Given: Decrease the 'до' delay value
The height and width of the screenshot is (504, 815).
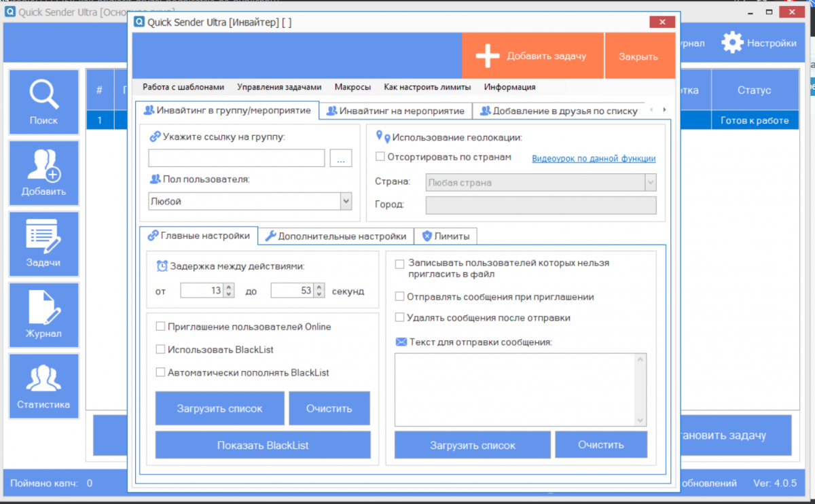Looking at the screenshot, I should coord(319,294).
